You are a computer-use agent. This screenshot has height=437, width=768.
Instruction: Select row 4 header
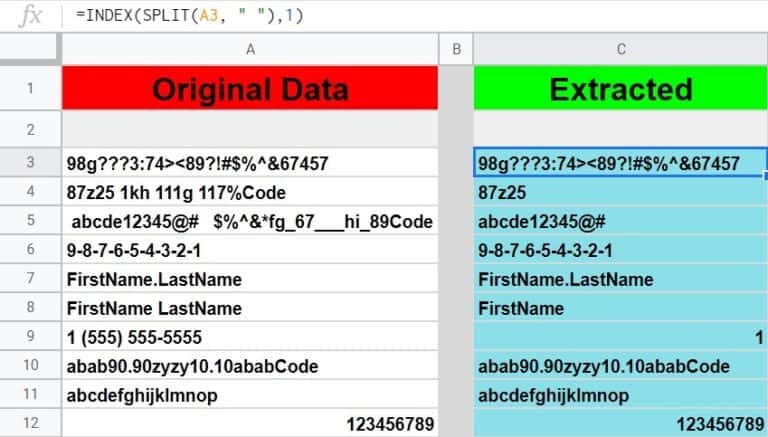tap(30, 191)
